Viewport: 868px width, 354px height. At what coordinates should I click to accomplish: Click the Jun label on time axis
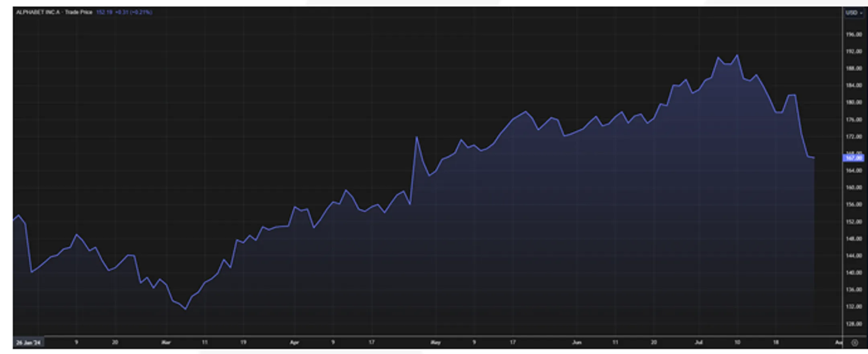click(577, 342)
